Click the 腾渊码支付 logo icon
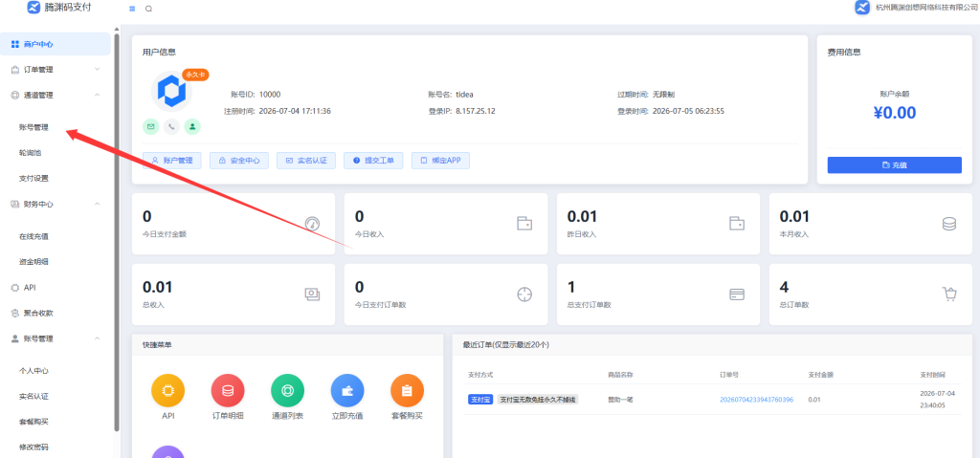The image size is (980, 458). (x=33, y=8)
